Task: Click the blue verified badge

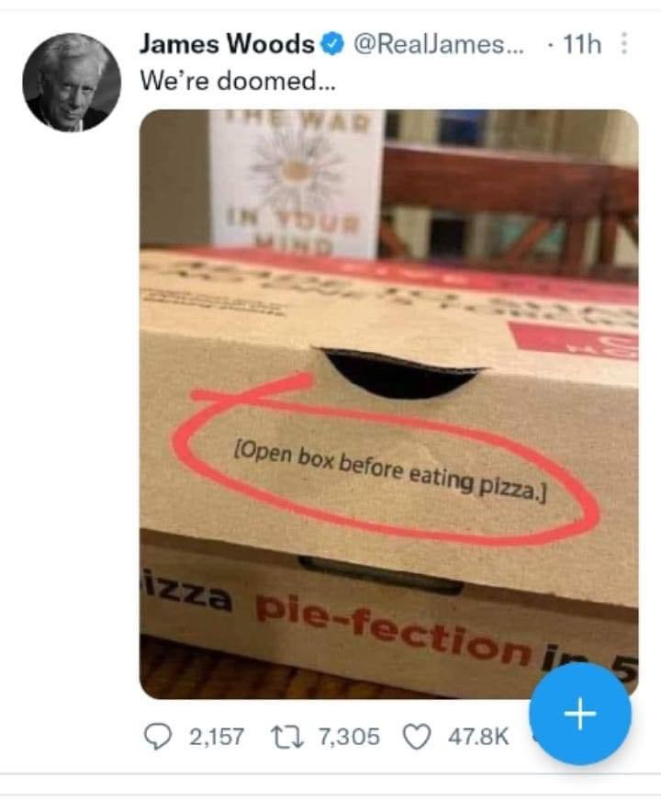Action: [x=332, y=43]
